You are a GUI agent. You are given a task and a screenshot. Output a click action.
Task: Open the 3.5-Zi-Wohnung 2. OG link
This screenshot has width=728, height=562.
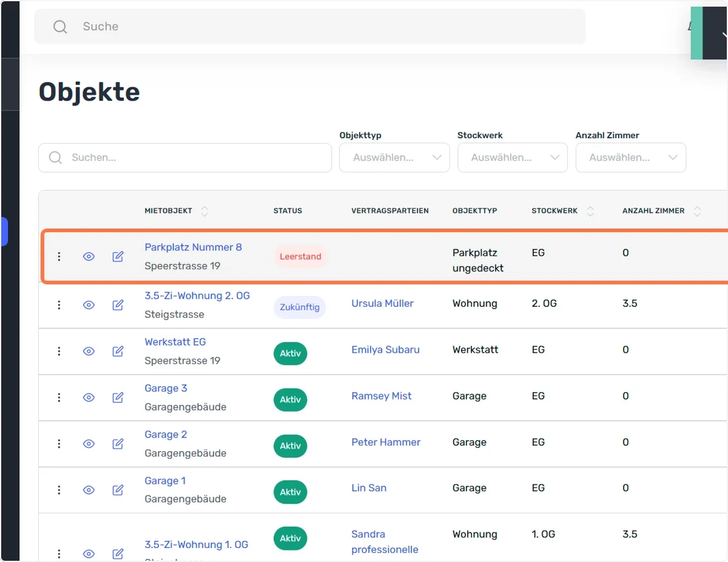coord(197,296)
